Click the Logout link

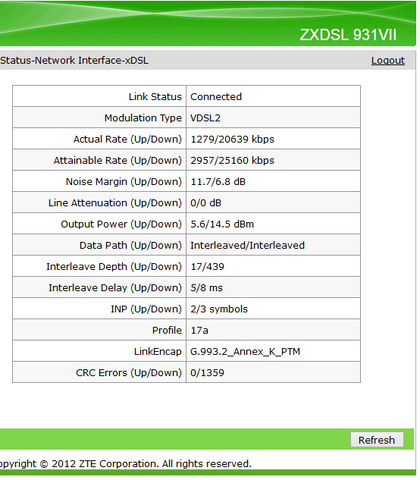pyautogui.click(x=388, y=60)
